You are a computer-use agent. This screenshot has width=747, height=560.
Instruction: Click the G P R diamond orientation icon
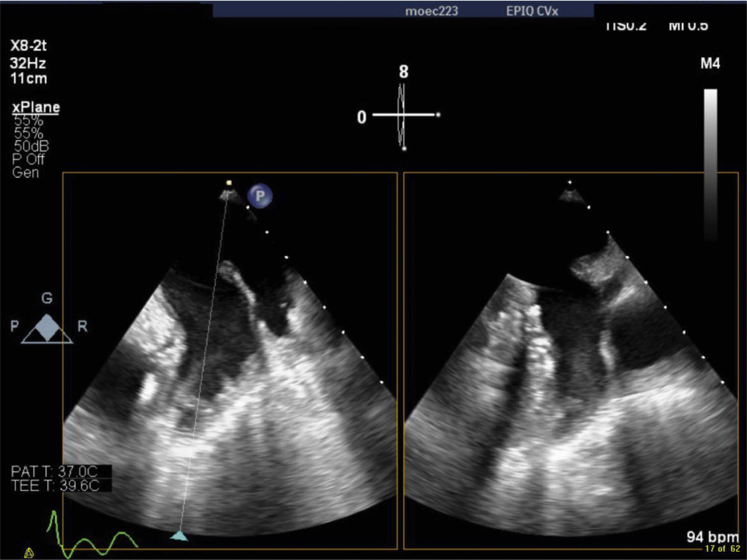47,328
